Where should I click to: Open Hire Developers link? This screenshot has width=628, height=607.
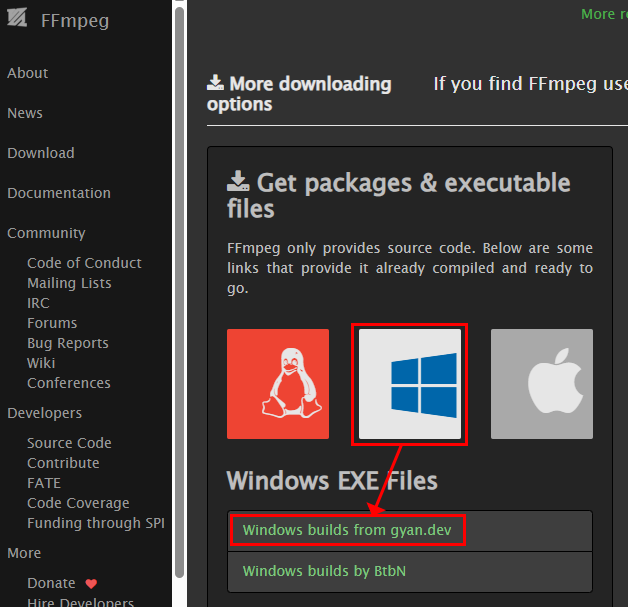coord(81,602)
